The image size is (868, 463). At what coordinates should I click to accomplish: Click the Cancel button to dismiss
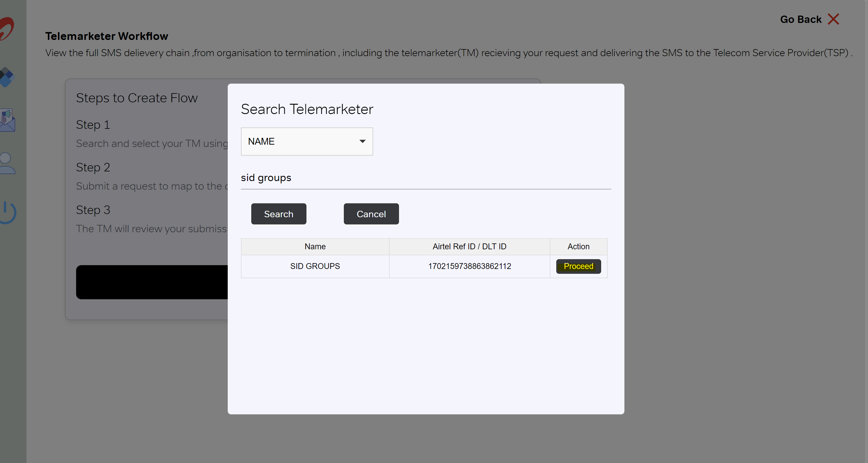tap(371, 214)
